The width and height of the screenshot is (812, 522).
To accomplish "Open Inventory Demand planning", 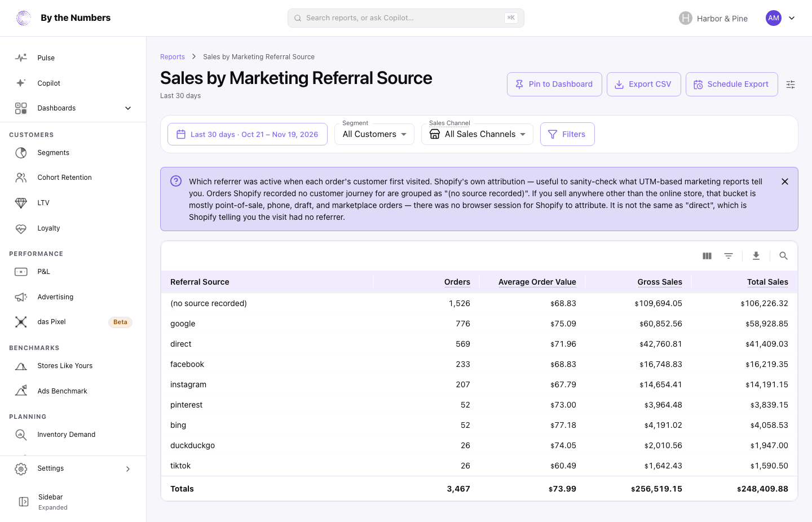I will pyautogui.click(x=73, y=435).
